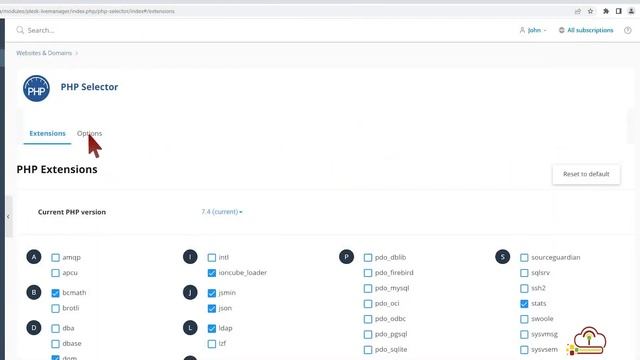Open the John user account menu

(x=533, y=30)
